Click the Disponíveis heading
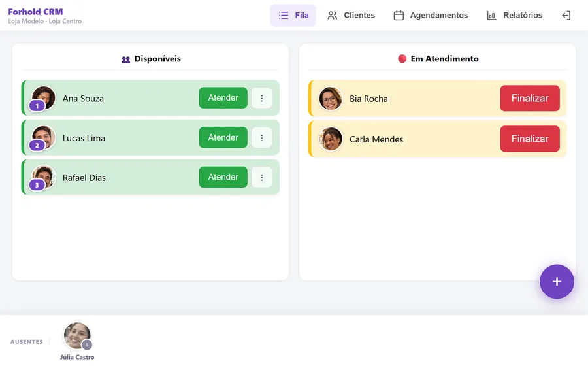Viewport: 588px width, 368px height. 157,59
